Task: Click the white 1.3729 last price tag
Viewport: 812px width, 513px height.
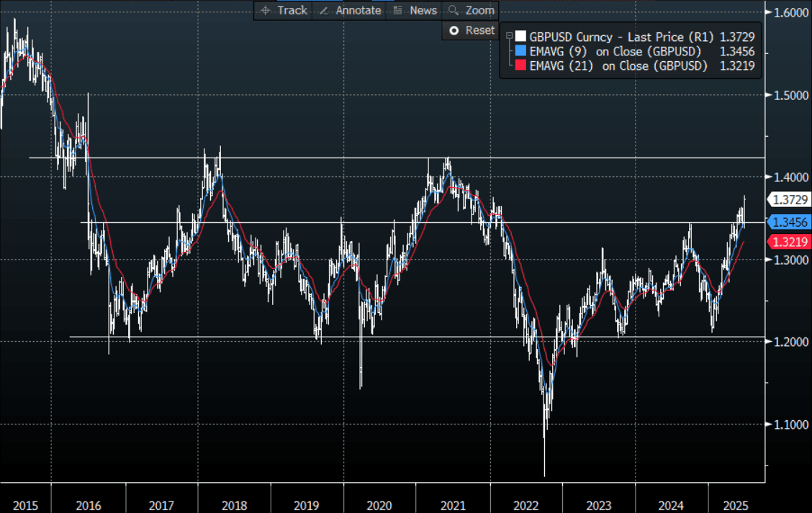Action: (788, 200)
